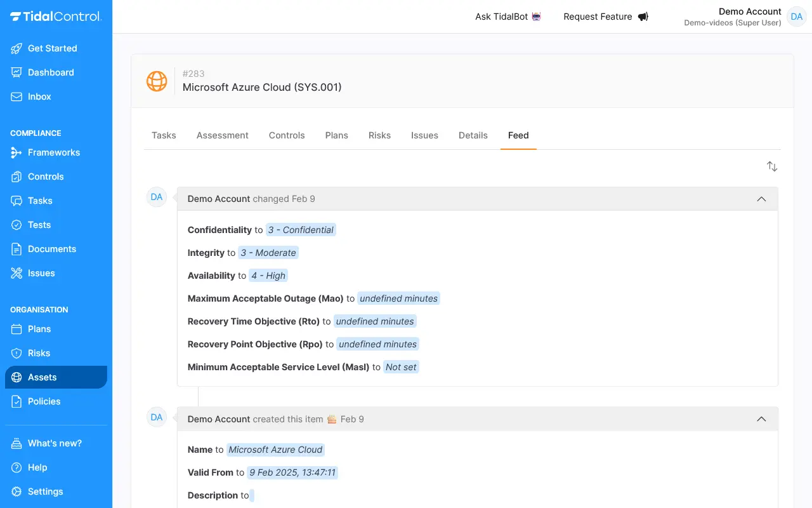Click the Settings gear icon
This screenshot has height=508, width=812.
16,491
